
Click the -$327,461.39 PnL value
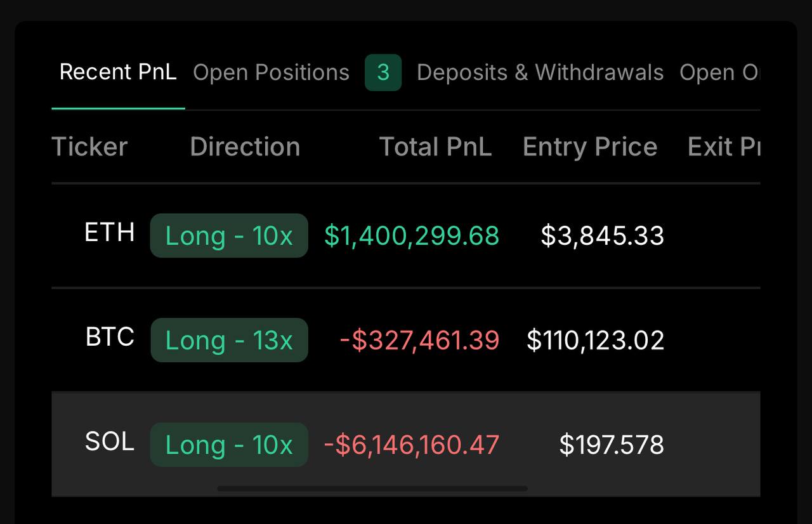[x=419, y=341]
